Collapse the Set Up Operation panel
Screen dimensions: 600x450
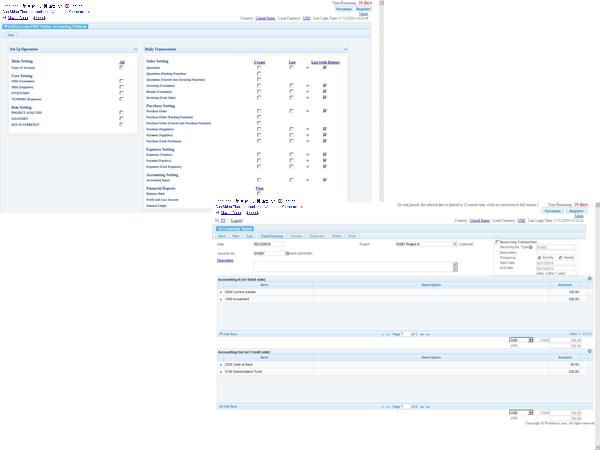pos(135,48)
